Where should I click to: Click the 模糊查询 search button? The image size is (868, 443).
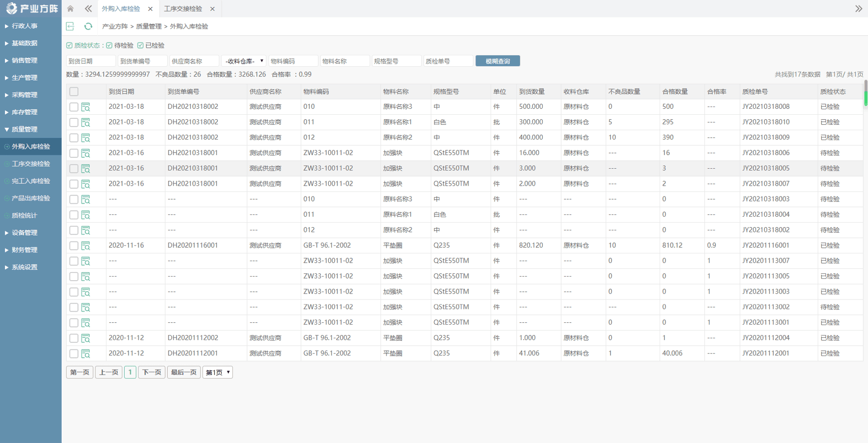[498, 61]
